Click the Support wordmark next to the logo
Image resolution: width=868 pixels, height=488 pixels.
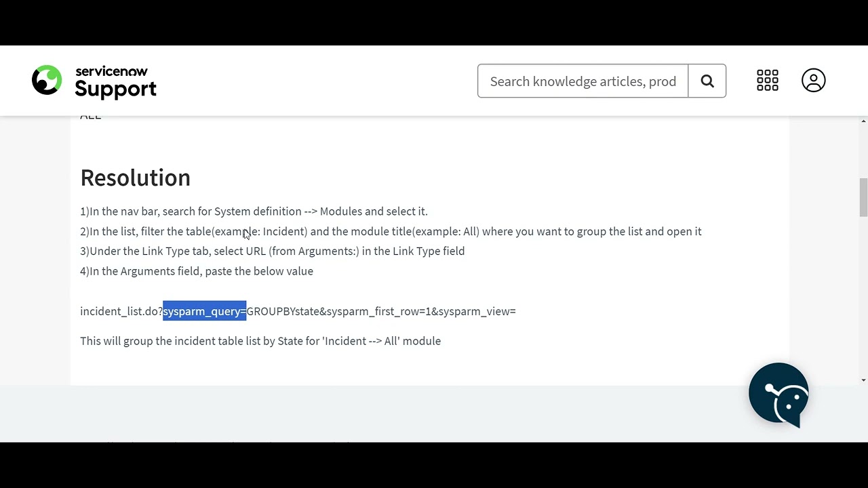(x=115, y=89)
